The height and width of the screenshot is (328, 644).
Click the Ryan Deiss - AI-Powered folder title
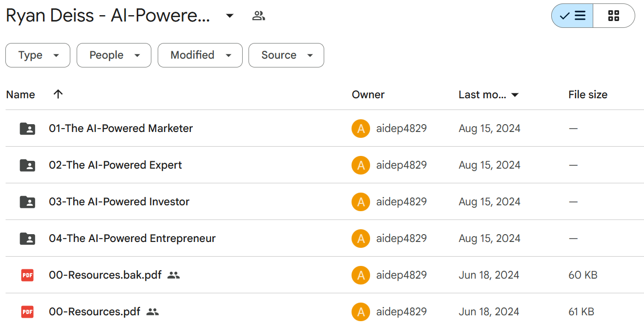108,16
